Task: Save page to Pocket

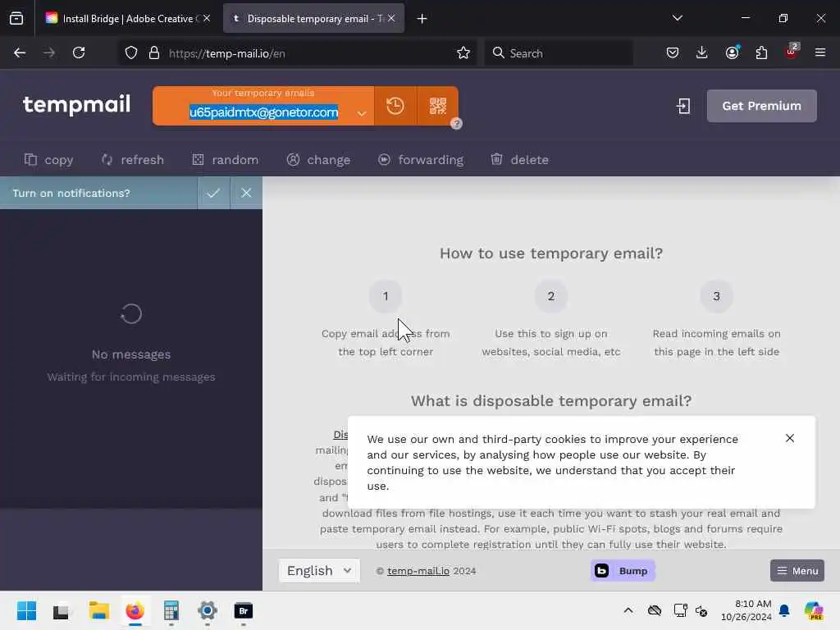Action: pos(673,53)
